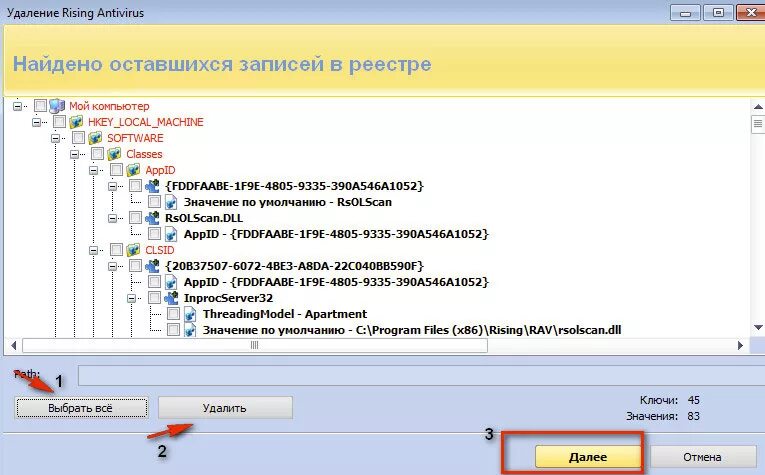
Task: Click the vertical scrollbar down arrow
Action: (x=758, y=327)
